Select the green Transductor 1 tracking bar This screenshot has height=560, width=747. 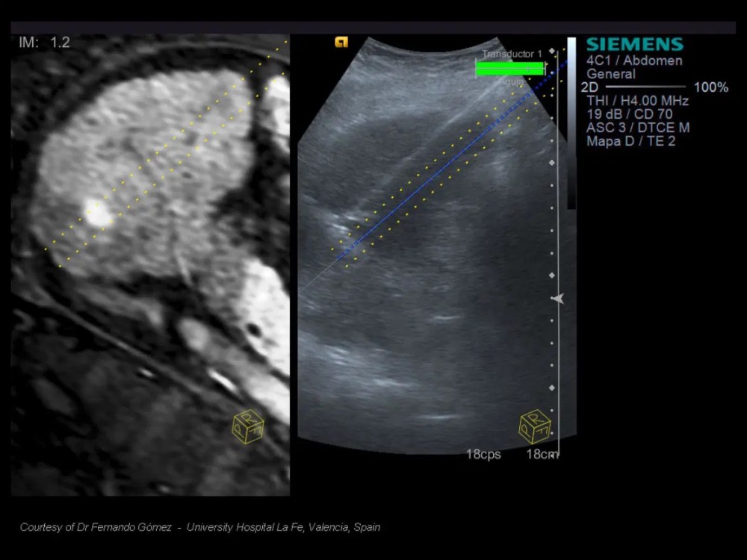[510, 69]
